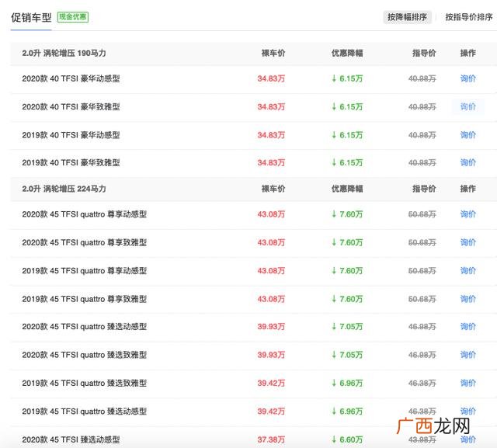Click 询价 for 2019款 40 TFSI 豪华动感型
Viewport: 497px width, 448px height.
pyautogui.click(x=467, y=135)
